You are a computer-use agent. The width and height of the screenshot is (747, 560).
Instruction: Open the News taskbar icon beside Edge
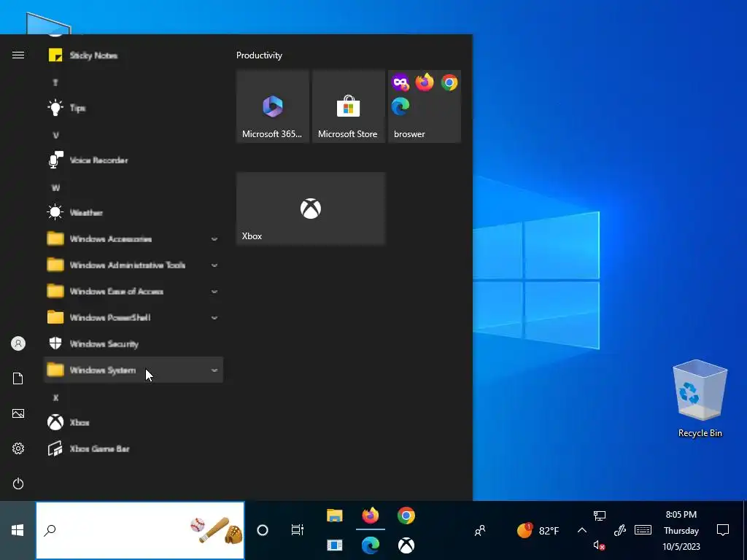(x=334, y=545)
